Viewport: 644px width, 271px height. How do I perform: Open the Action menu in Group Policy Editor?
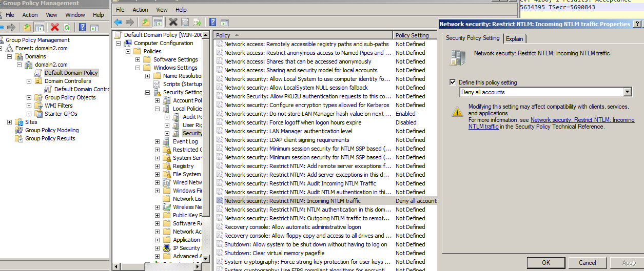point(140,10)
